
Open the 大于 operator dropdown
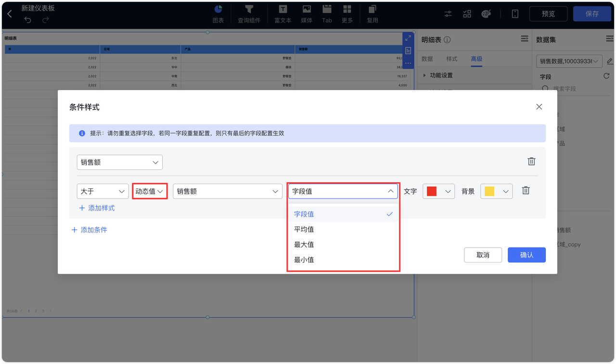103,191
